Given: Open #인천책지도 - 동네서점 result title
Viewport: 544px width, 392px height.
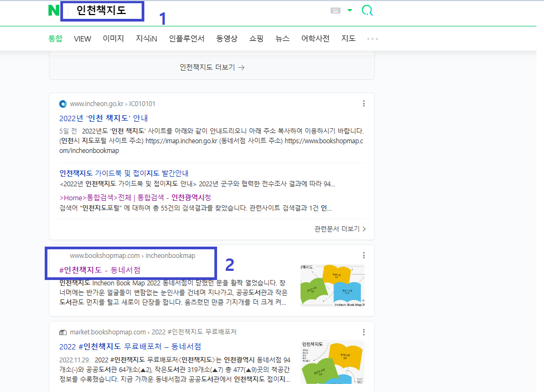Looking at the screenshot, I should [x=100, y=270].
